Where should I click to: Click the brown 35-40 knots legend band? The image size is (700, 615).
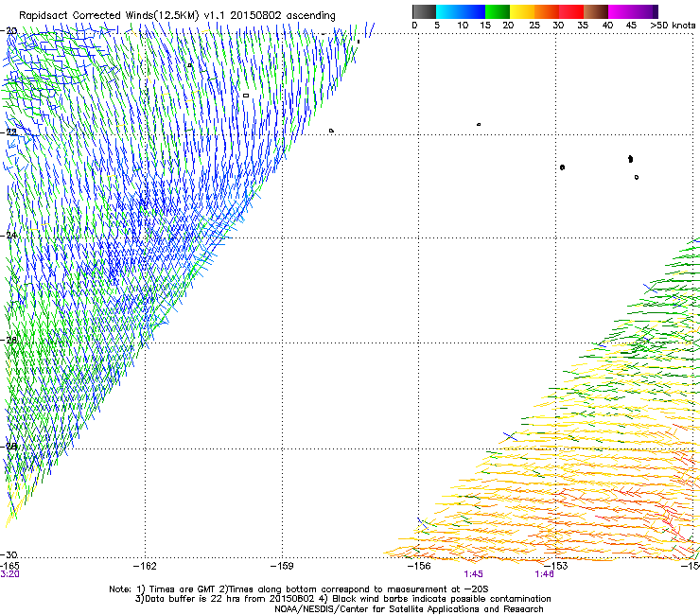pyautogui.click(x=596, y=11)
